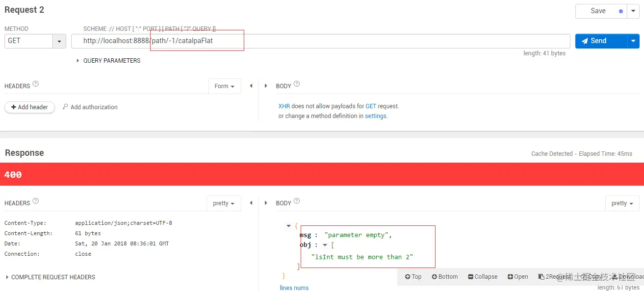The width and height of the screenshot is (644, 291).
Task: Open the Form headers mode dropdown
Action: pos(225,86)
